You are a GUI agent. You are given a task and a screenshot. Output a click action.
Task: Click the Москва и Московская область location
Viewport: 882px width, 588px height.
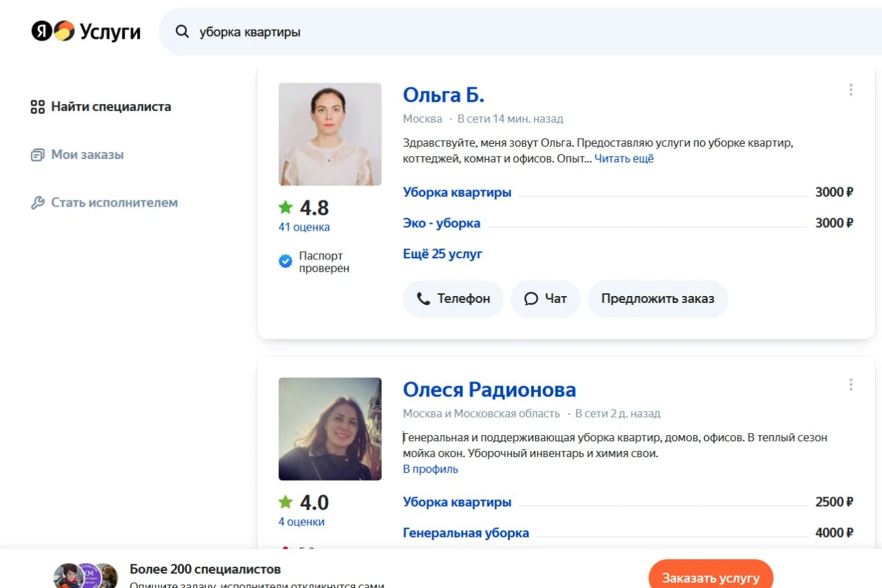pyautogui.click(x=482, y=414)
